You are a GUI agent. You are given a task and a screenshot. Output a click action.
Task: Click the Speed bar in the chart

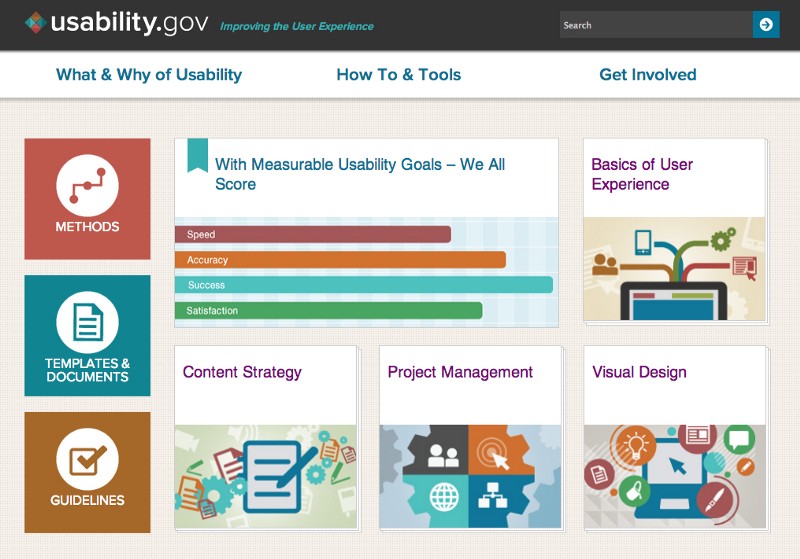tap(313, 234)
